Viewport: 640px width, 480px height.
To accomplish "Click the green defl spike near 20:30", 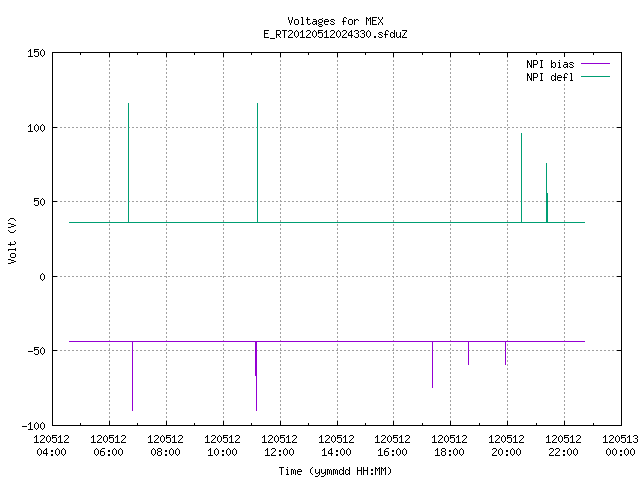I will pos(521,178).
